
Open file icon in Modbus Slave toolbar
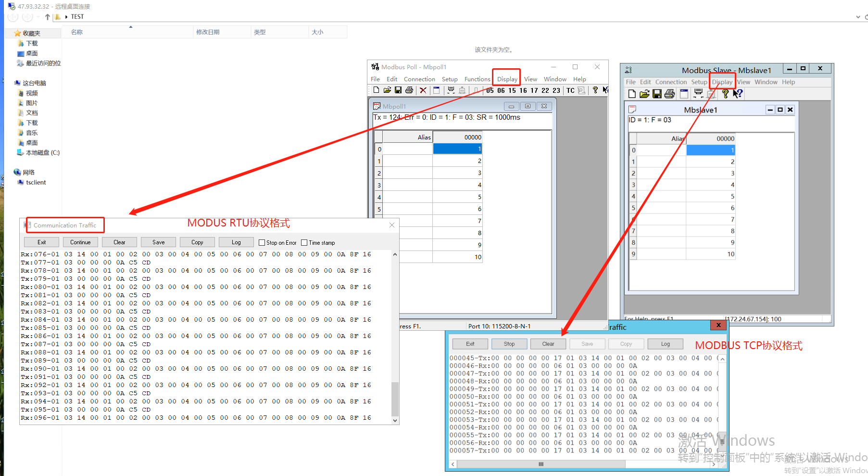(x=644, y=94)
